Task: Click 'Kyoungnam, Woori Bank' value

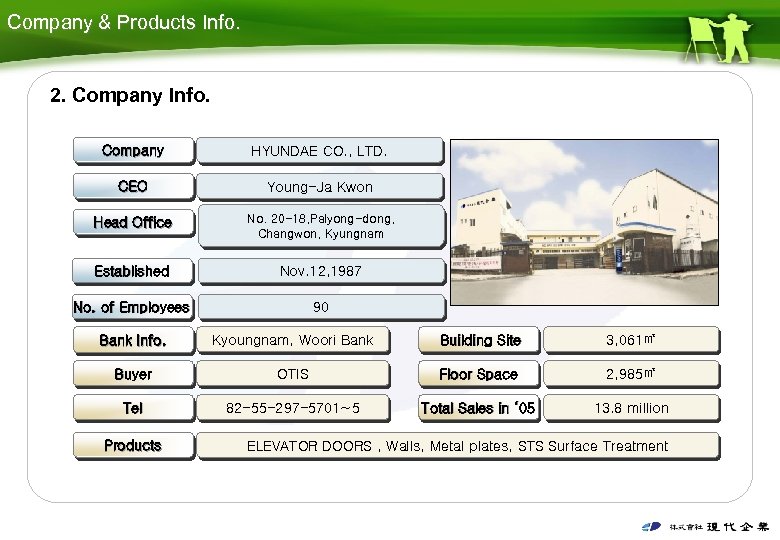Action: [293, 340]
